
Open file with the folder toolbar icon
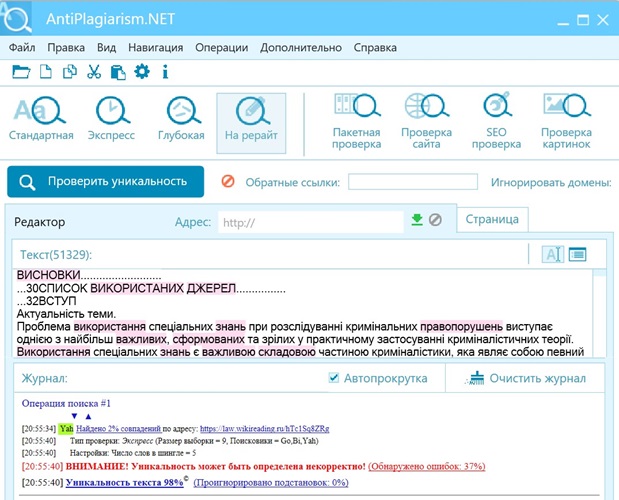click(x=21, y=72)
